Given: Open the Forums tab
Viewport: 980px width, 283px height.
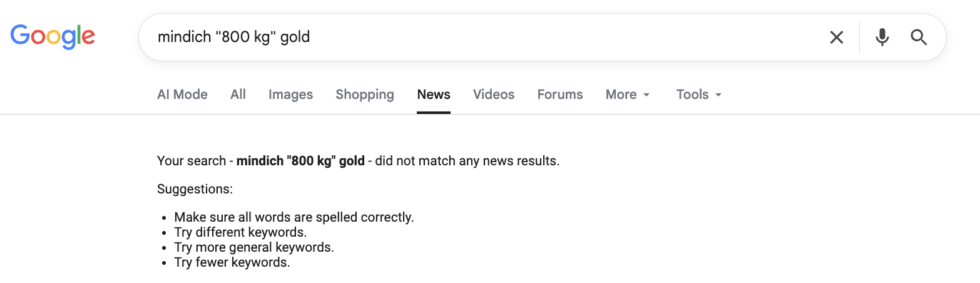Looking at the screenshot, I should 560,95.
